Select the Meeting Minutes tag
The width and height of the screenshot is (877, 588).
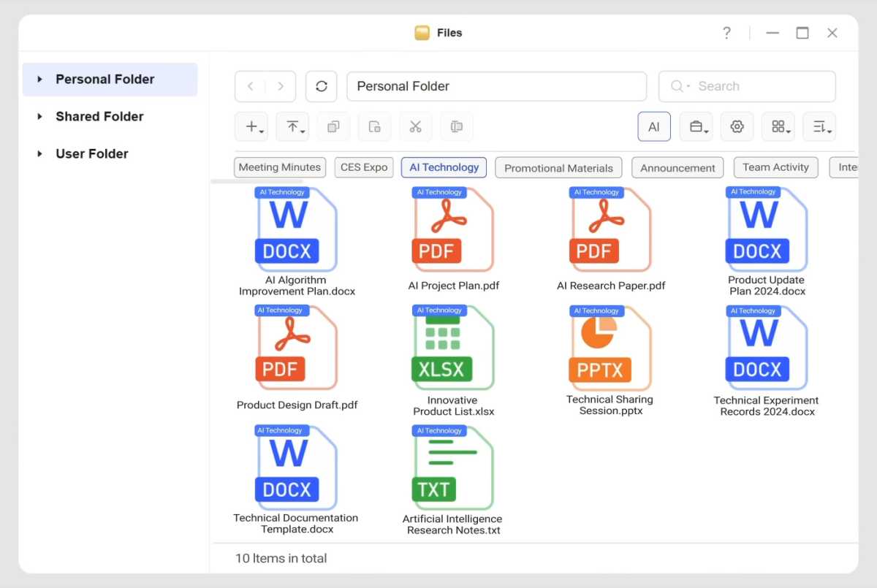click(x=279, y=167)
